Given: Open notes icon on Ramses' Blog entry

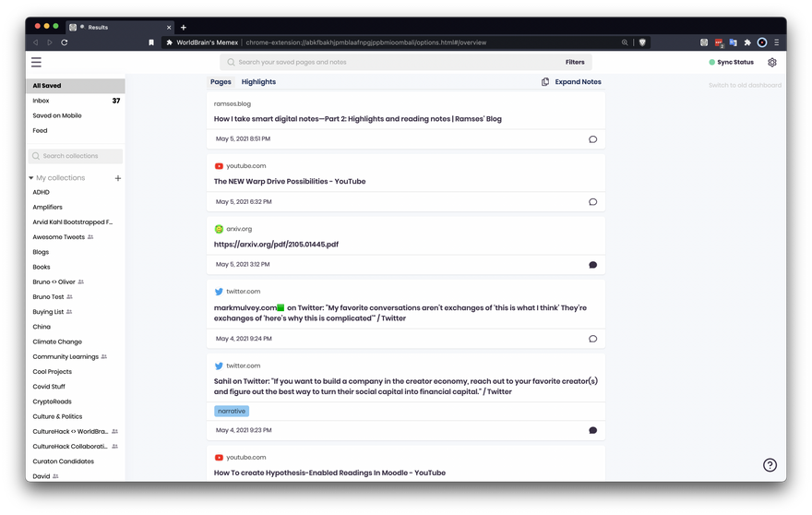Looking at the screenshot, I should tap(593, 139).
